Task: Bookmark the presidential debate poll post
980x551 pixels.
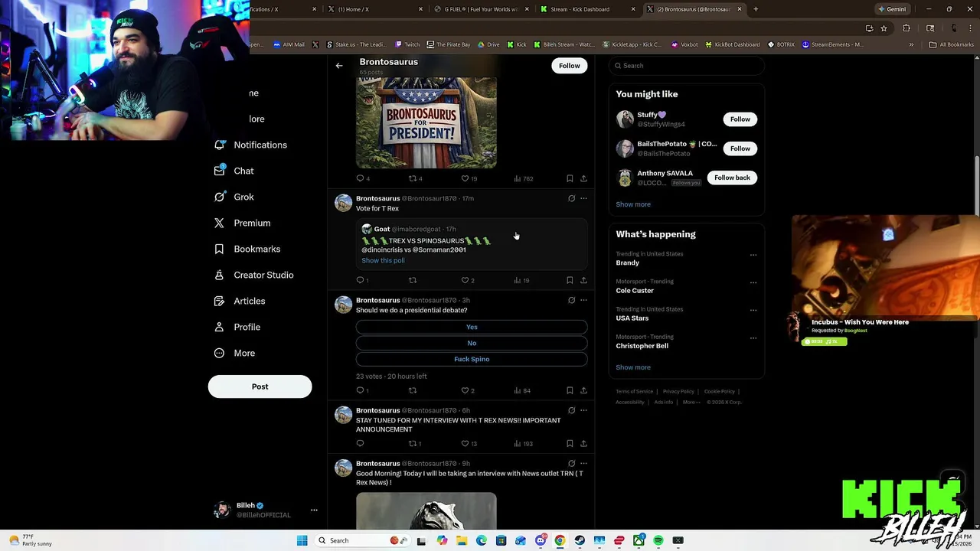Action: click(x=570, y=390)
